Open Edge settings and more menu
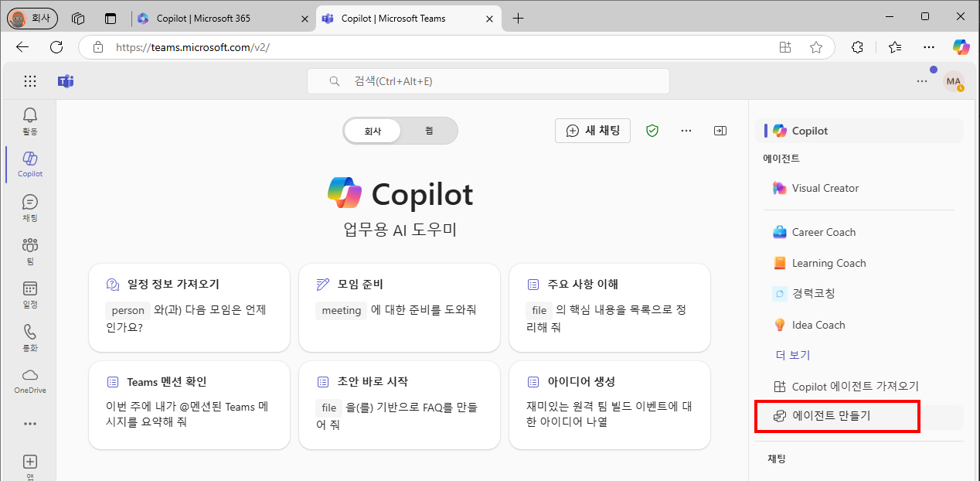 [930, 47]
